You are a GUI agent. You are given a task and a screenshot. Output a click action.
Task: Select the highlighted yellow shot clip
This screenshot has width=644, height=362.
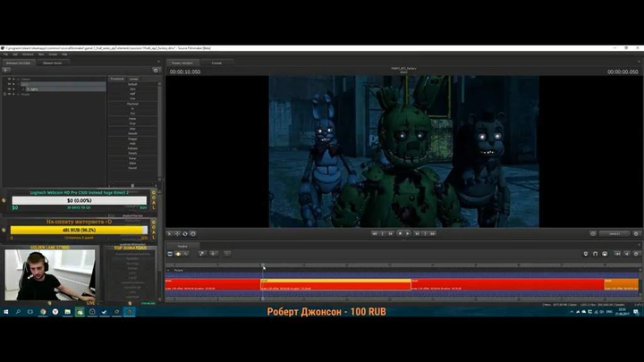[335, 284]
